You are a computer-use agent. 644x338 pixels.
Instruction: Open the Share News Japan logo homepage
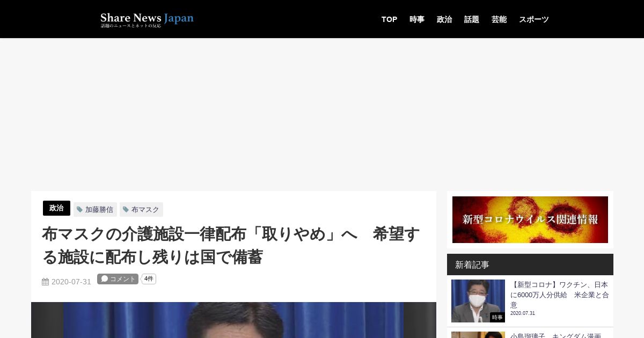tap(147, 20)
